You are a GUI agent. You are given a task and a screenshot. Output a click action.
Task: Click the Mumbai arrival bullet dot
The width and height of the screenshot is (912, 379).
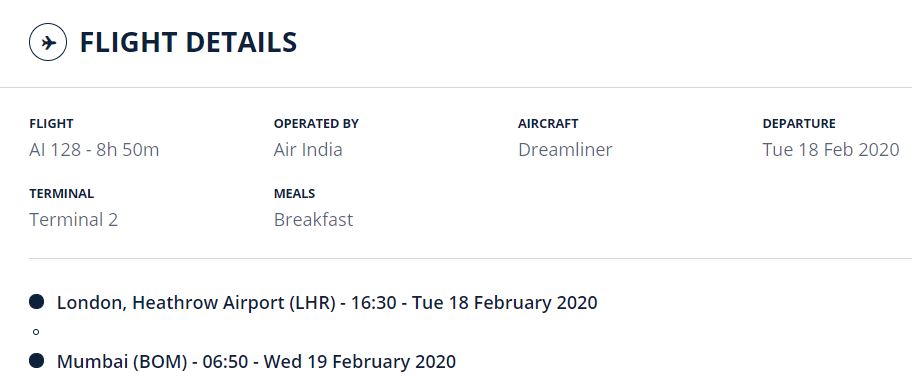pos(36,360)
